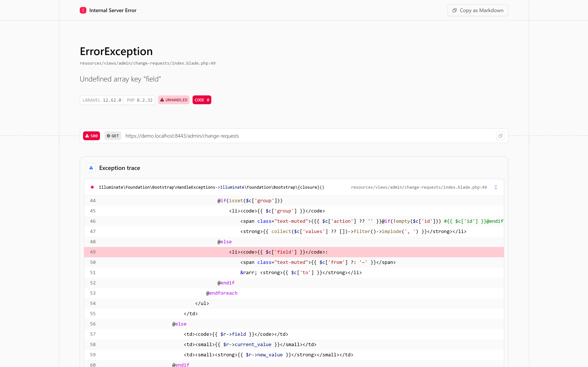Click the CODE 0 badge

[x=202, y=100]
